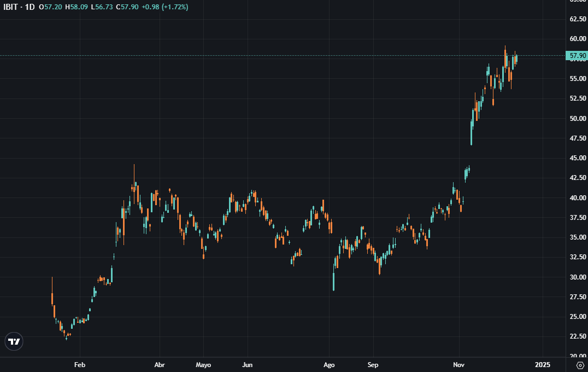Click the close value C57.90
Viewport: 588px width, 372px height.
pos(127,7)
